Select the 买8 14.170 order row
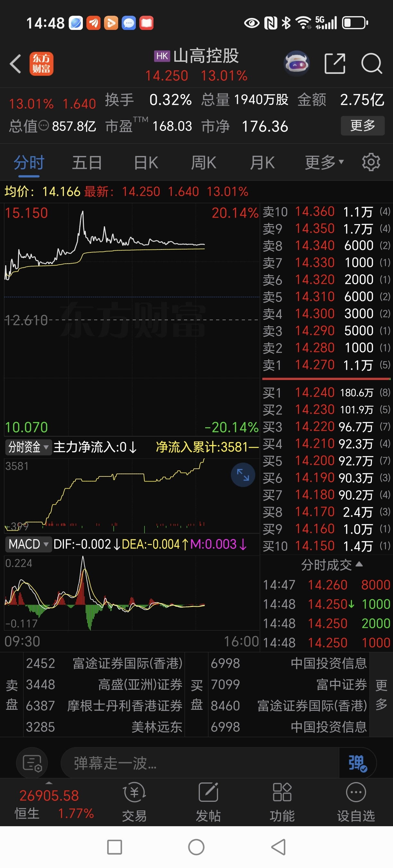 (327, 512)
